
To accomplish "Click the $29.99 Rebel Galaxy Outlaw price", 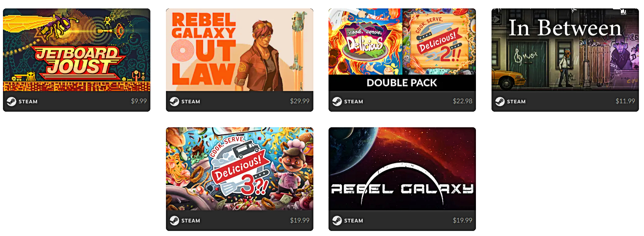I will pyautogui.click(x=299, y=102).
